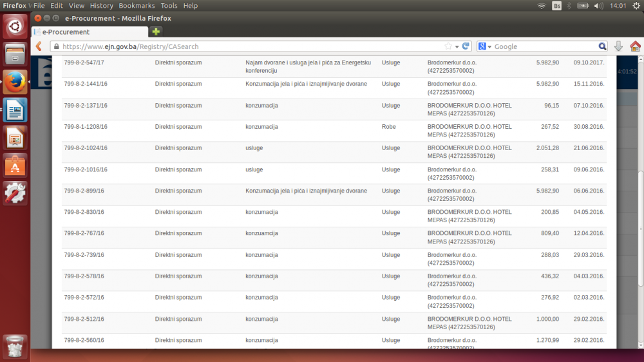Click the date 09.10.2017.

[589, 62]
